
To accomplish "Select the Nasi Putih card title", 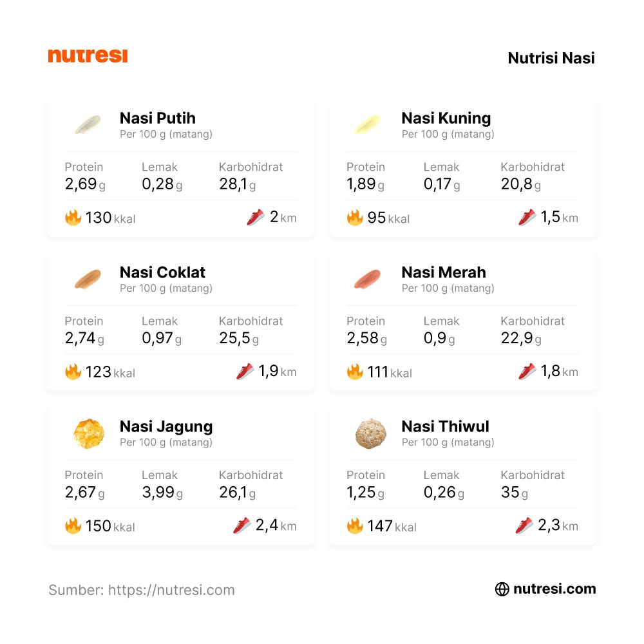I will 157,118.
